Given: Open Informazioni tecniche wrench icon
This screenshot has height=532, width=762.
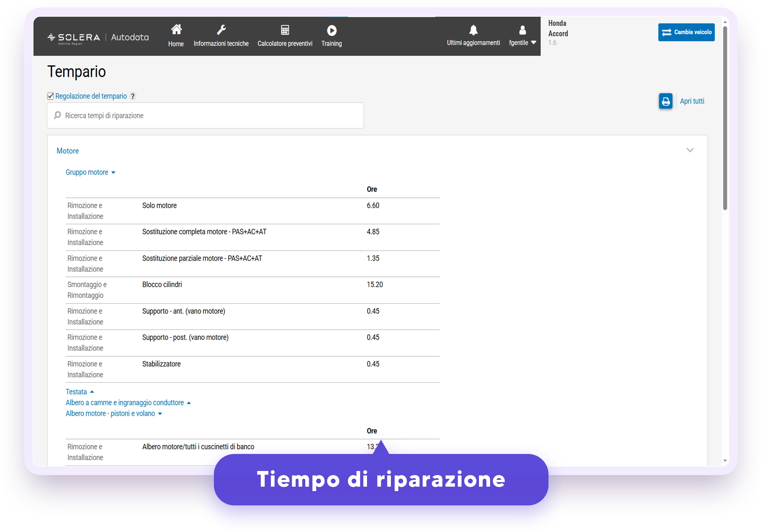Looking at the screenshot, I should 221,30.
